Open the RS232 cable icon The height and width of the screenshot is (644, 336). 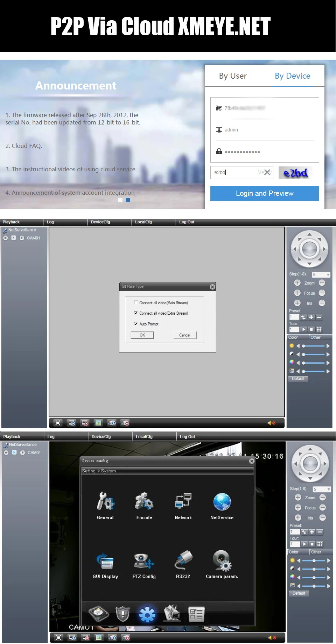coord(183,560)
